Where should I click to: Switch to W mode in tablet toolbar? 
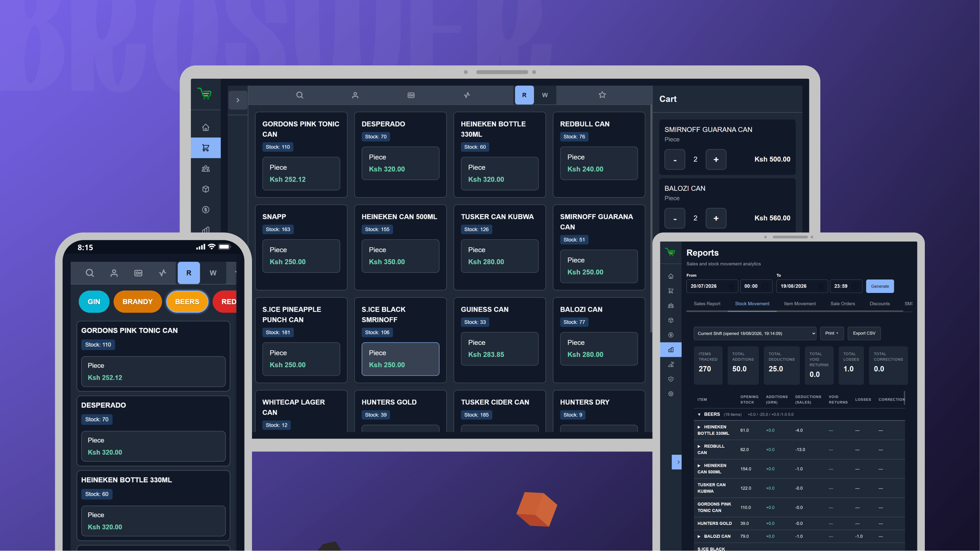click(545, 95)
